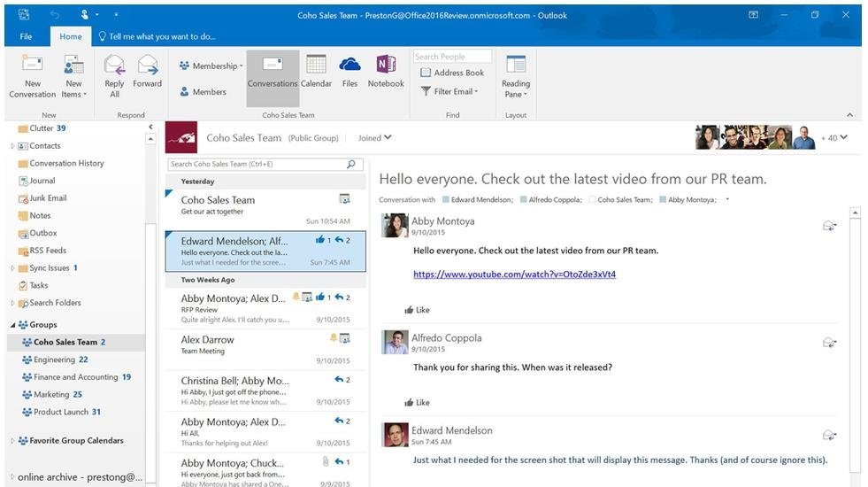
Task: Like Abby Montoya's message
Action: [417, 310]
